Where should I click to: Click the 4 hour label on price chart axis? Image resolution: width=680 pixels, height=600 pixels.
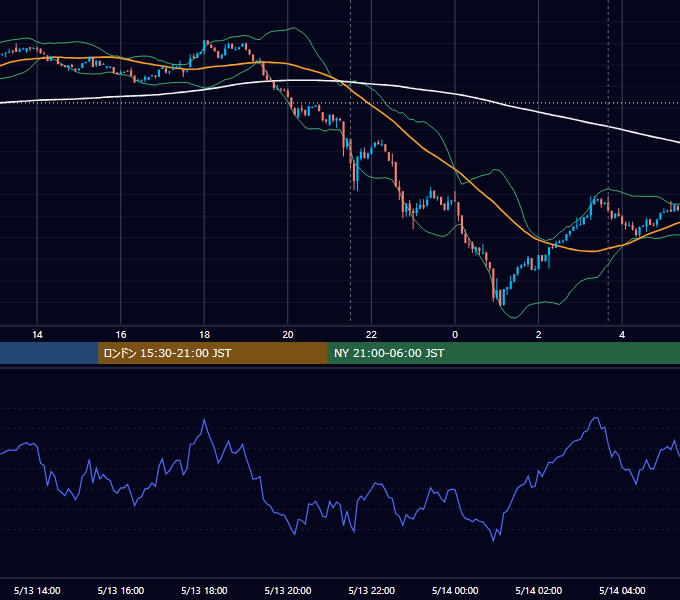(622, 335)
